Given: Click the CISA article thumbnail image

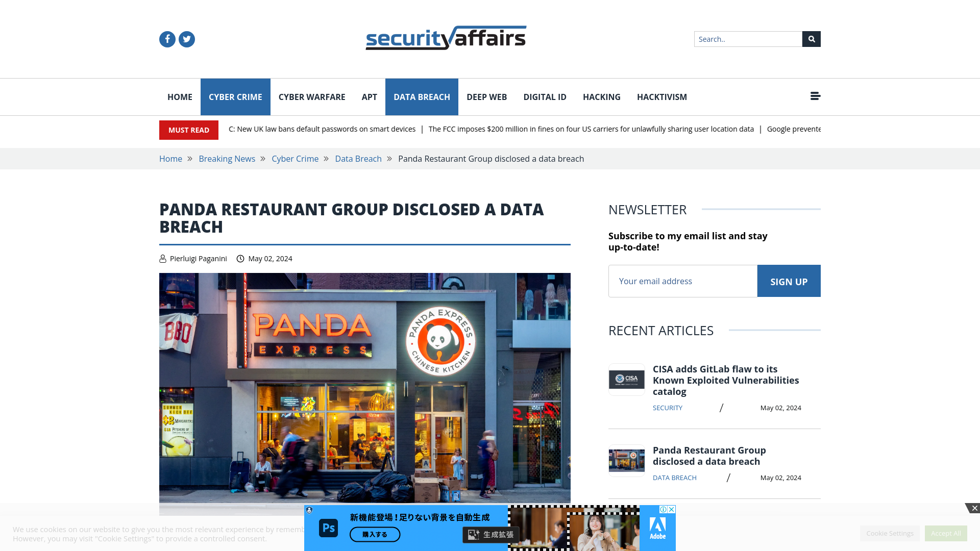Looking at the screenshot, I should coord(627,379).
